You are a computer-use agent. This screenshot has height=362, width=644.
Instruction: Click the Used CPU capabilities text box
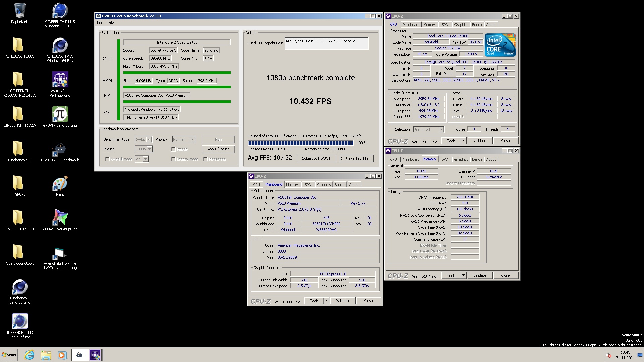326,43
